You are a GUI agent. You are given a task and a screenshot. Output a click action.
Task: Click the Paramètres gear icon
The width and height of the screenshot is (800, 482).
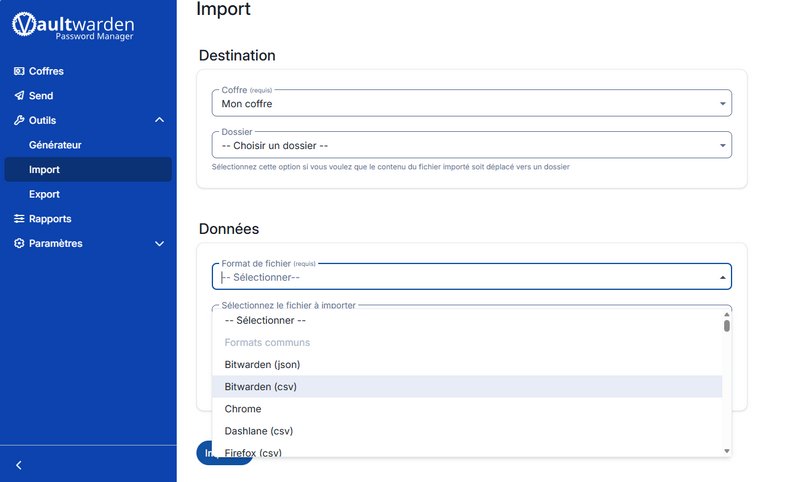point(19,244)
